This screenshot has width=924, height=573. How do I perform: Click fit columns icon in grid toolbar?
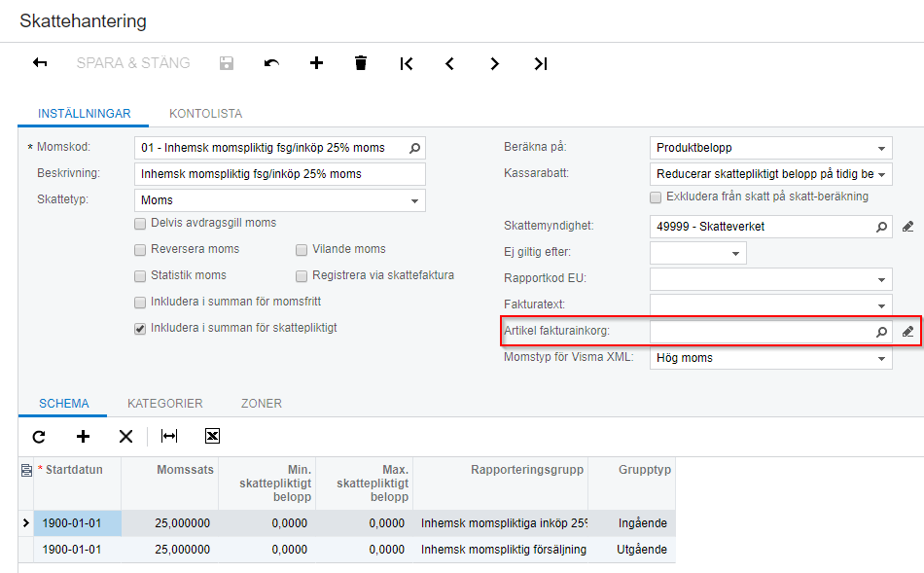coord(169,437)
